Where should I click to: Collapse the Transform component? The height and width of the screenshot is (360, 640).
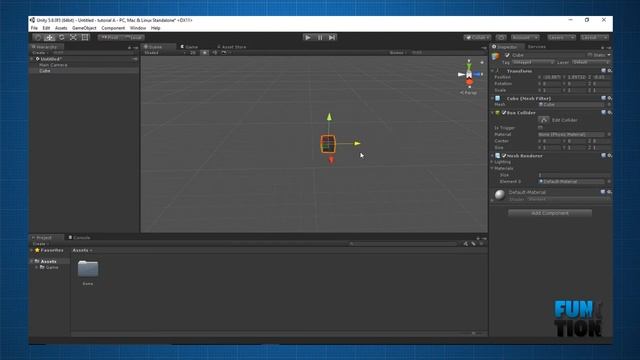click(x=492, y=71)
